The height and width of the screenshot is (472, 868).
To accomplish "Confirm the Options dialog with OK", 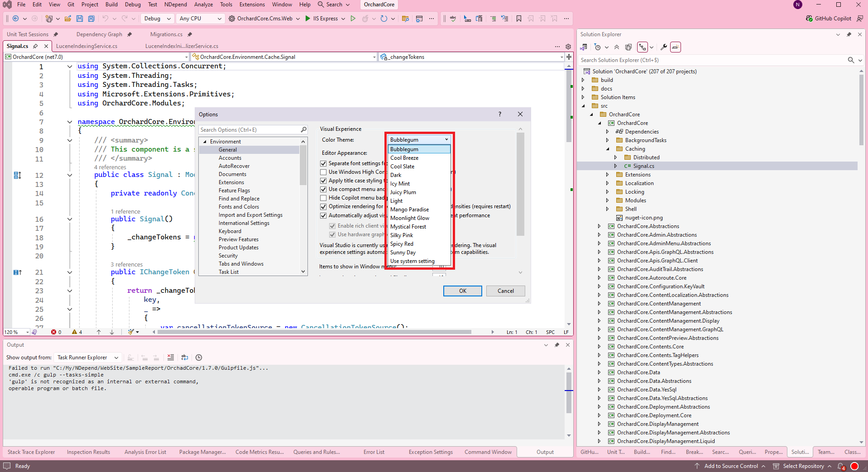I will (x=462, y=291).
